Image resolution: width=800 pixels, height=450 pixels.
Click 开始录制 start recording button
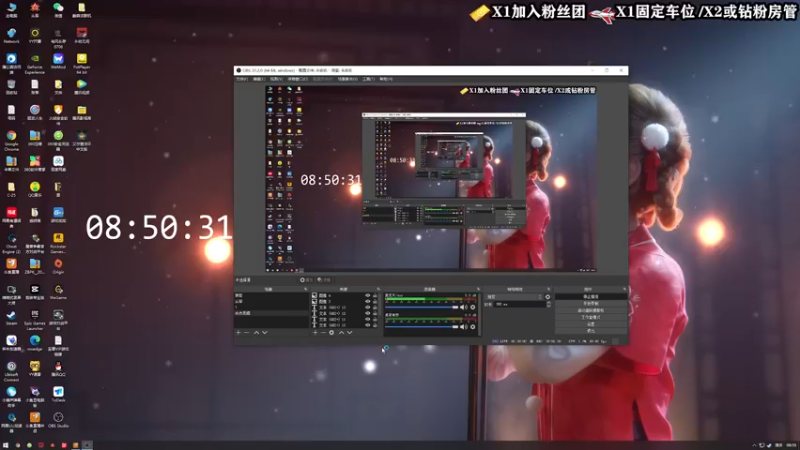tap(591, 304)
